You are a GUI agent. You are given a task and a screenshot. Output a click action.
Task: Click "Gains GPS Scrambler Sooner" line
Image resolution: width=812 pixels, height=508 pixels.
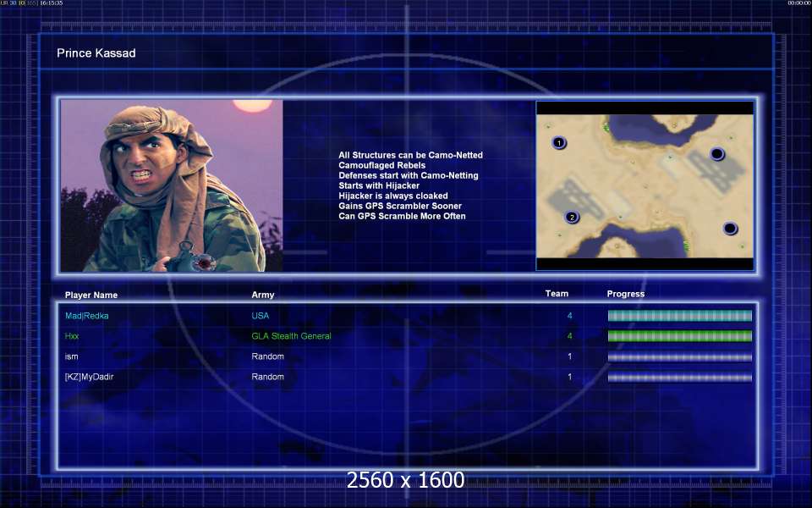(400, 206)
